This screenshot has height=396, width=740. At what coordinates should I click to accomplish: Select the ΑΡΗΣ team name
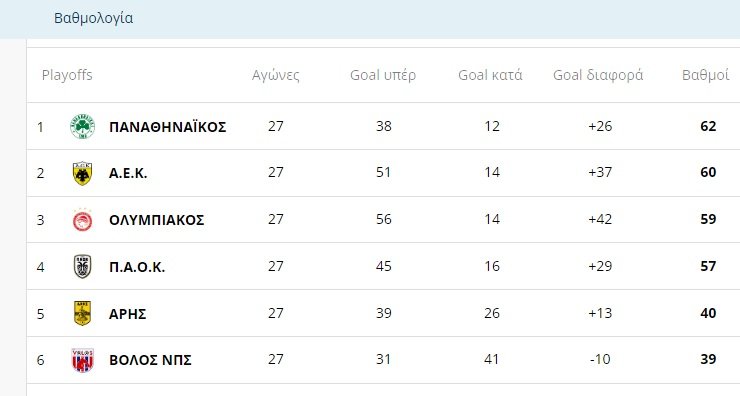[127, 314]
